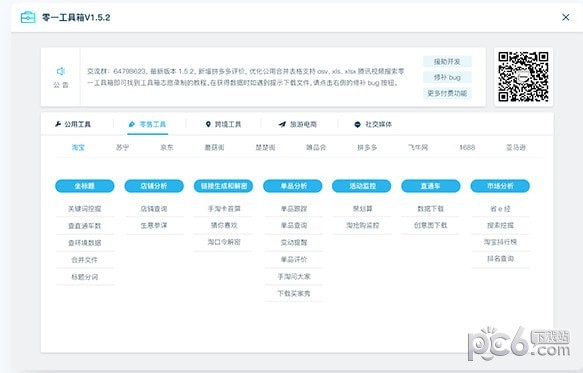Open the 淘抢购监控 tool
This screenshot has width=583, height=373.
point(363,225)
